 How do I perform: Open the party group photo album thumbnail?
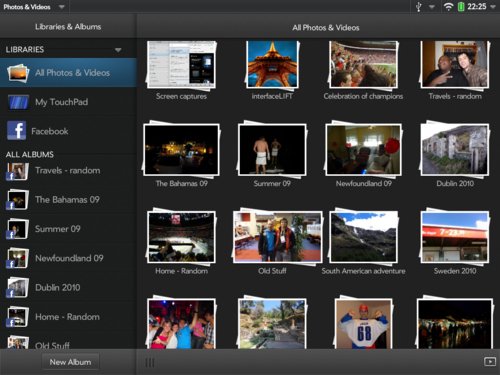(181, 323)
